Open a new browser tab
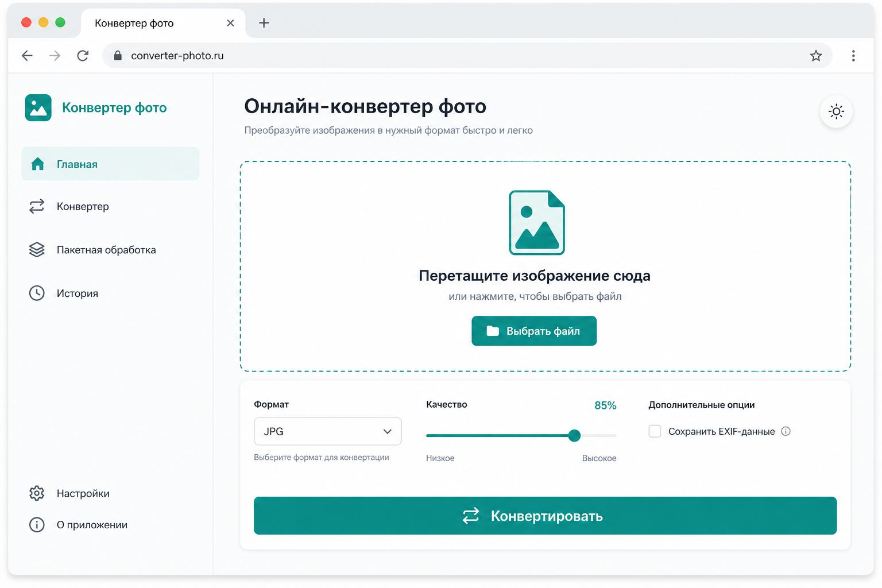This screenshot has height=588, width=882. click(264, 23)
